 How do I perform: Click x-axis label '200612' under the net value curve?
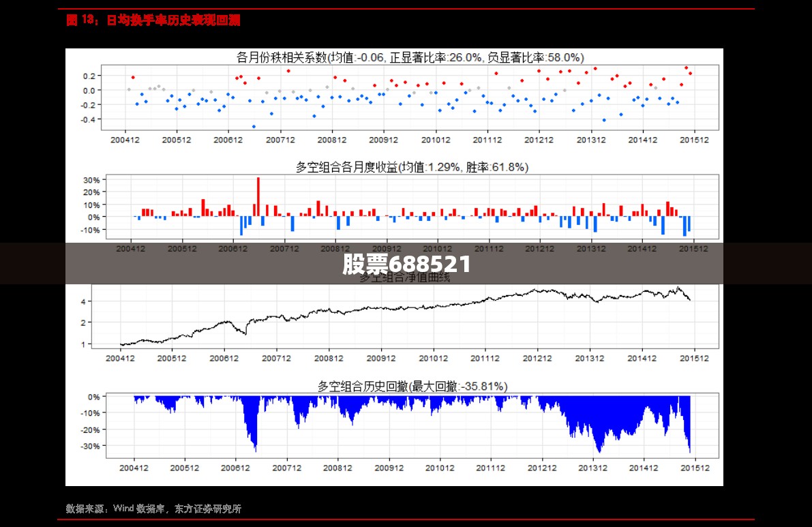(x=224, y=358)
